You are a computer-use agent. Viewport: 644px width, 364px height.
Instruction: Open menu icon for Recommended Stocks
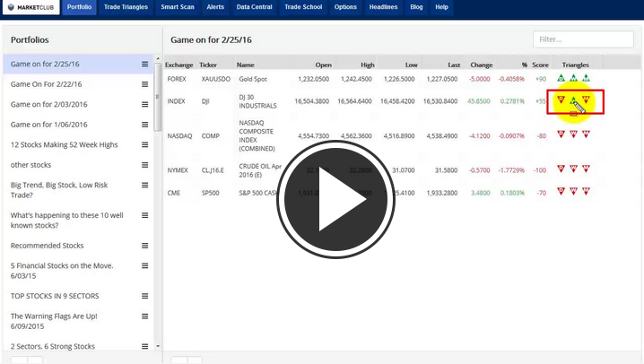[x=144, y=246]
